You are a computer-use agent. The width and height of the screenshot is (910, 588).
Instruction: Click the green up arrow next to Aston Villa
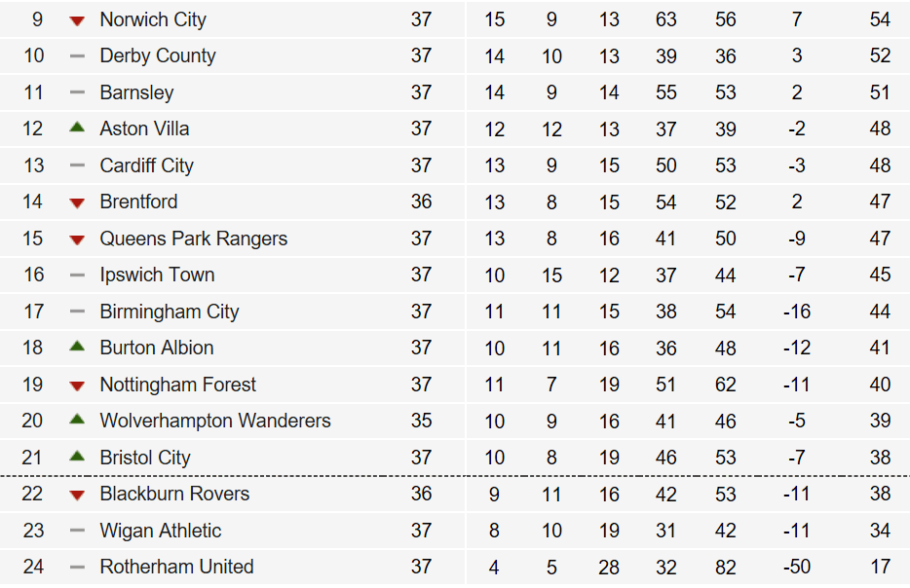pyautogui.click(x=77, y=129)
